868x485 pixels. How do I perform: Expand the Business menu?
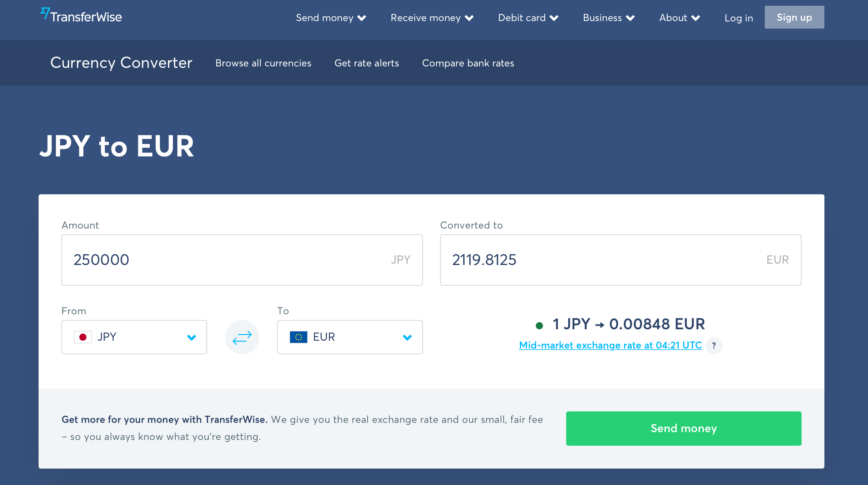click(609, 18)
